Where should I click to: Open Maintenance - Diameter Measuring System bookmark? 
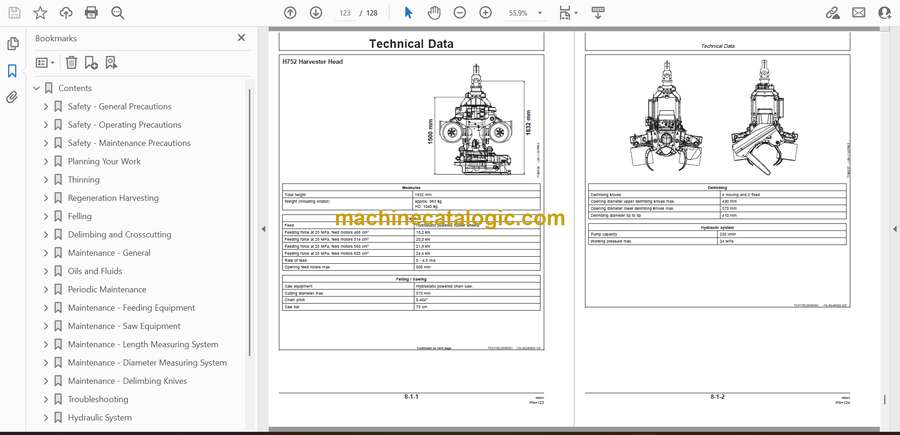pos(147,363)
